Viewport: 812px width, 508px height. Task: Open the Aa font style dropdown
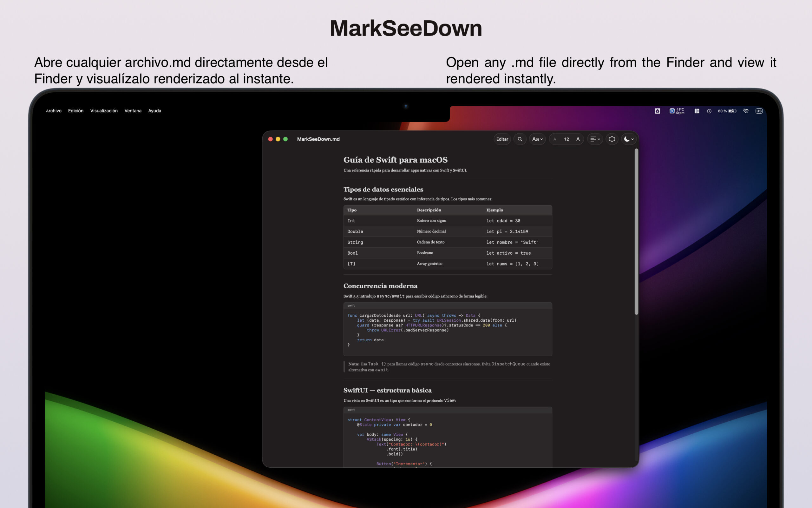[x=537, y=139]
